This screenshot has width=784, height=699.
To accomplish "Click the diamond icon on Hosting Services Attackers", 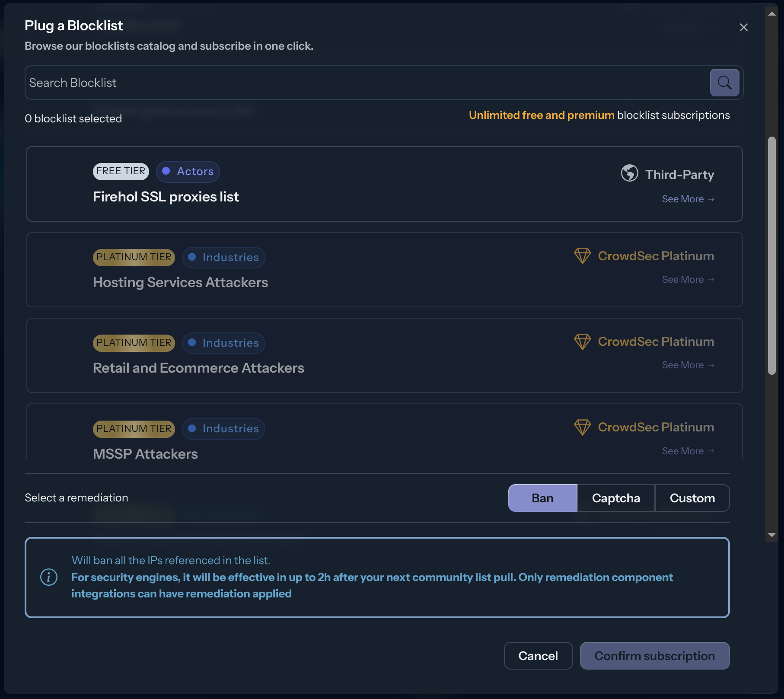I will pos(582,256).
